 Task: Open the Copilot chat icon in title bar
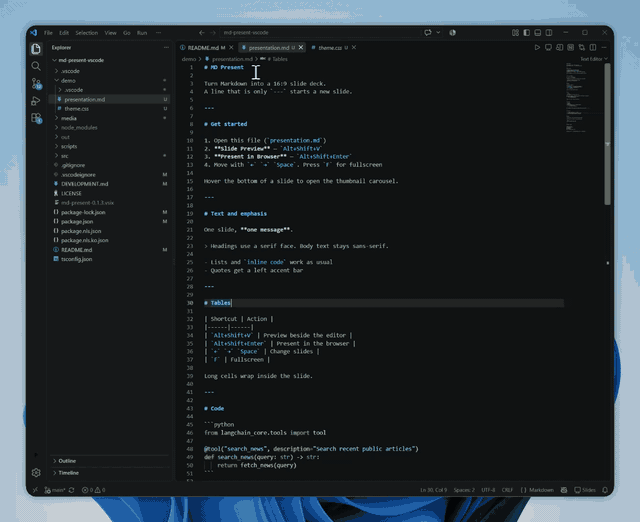428,33
